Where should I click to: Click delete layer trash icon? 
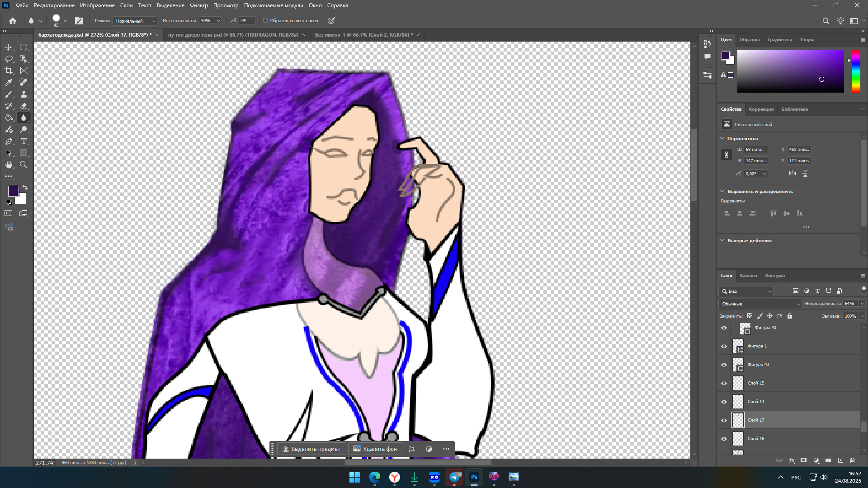pos(852,460)
